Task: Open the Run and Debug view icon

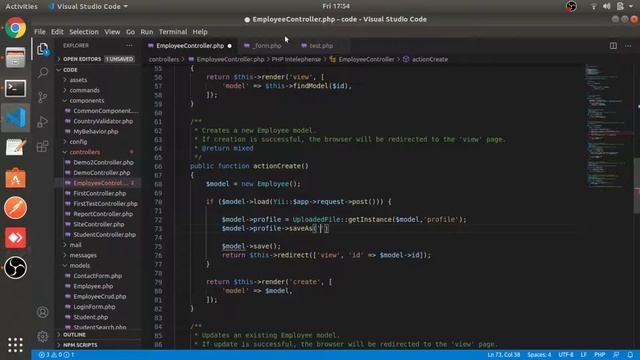Action: pyautogui.click(x=43, y=122)
